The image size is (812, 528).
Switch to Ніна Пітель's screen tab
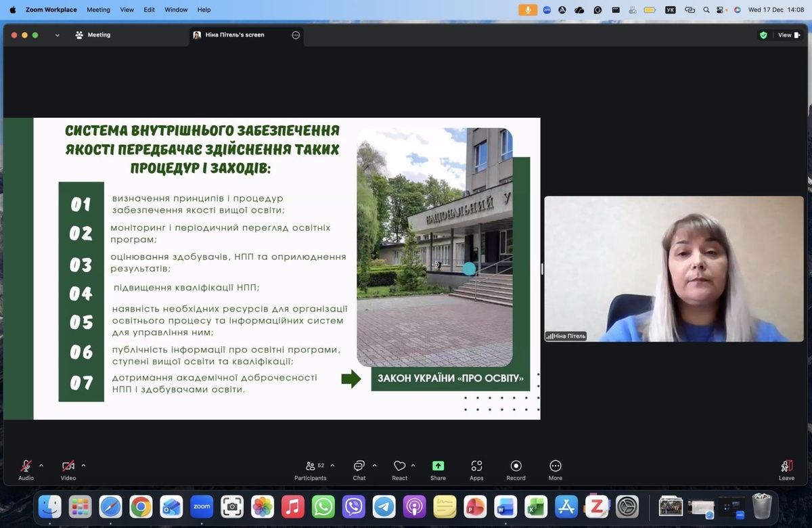[234, 35]
